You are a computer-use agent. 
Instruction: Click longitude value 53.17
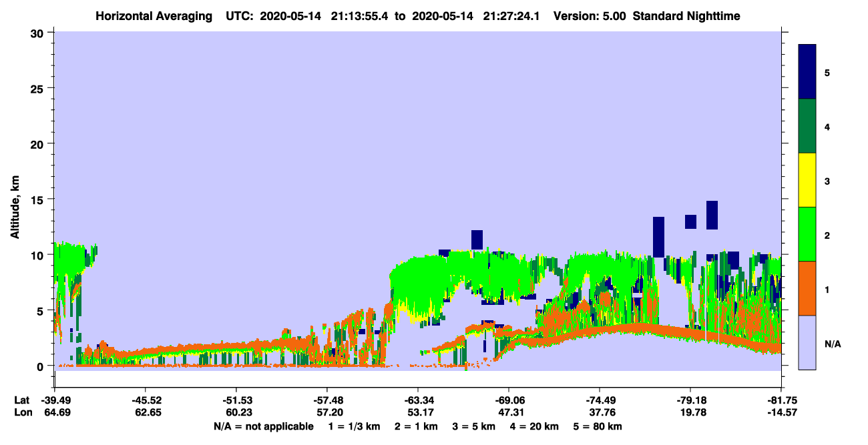click(x=419, y=412)
